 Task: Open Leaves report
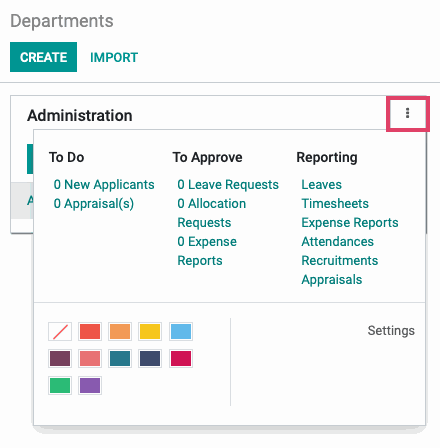322,184
